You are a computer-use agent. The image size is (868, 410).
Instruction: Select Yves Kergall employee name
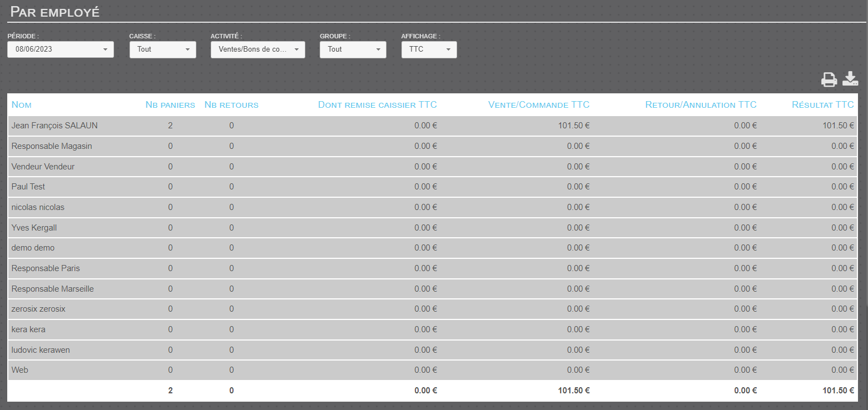tap(34, 228)
